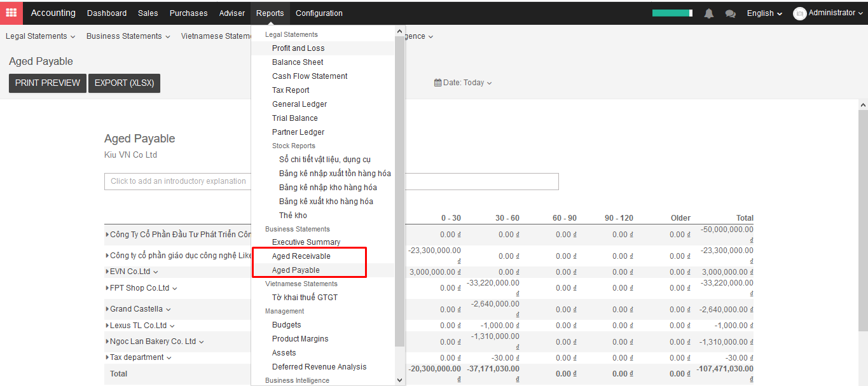Close the Reports menu

click(270, 13)
